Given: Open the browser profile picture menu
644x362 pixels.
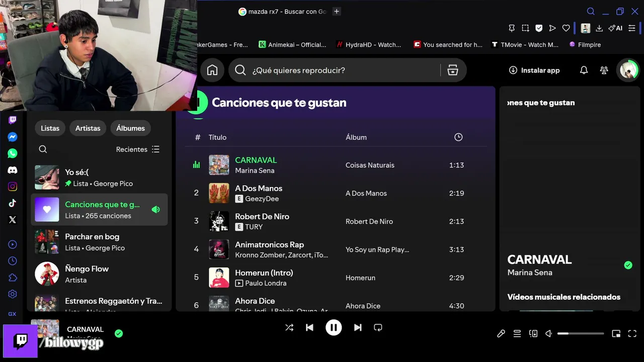Looking at the screenshot, I should (585, 28).
